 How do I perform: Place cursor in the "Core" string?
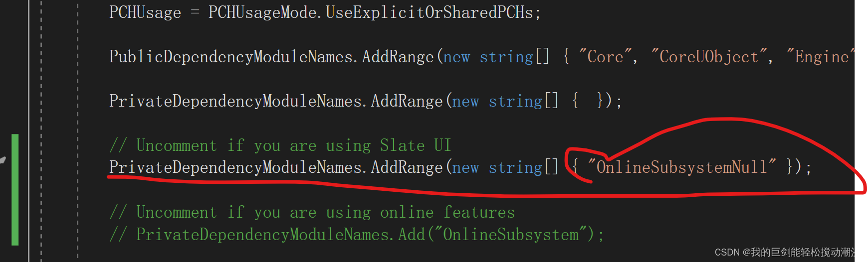tap(605, 57)
